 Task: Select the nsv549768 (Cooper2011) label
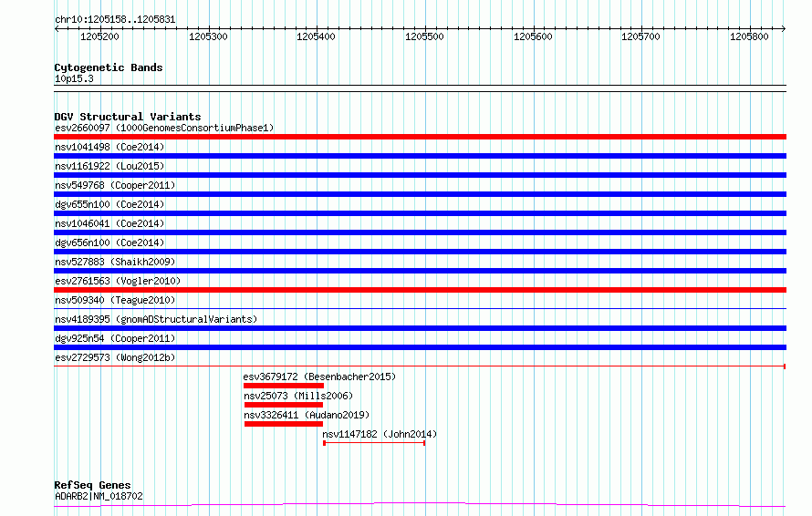115,185
